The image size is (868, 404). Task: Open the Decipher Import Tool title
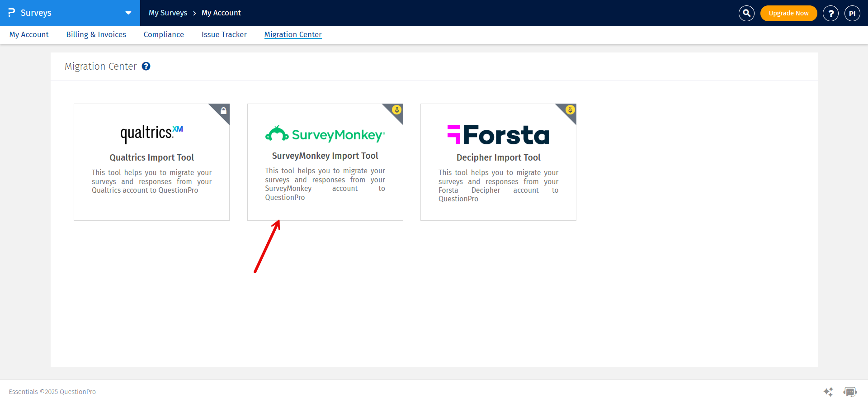coord(498,157)
